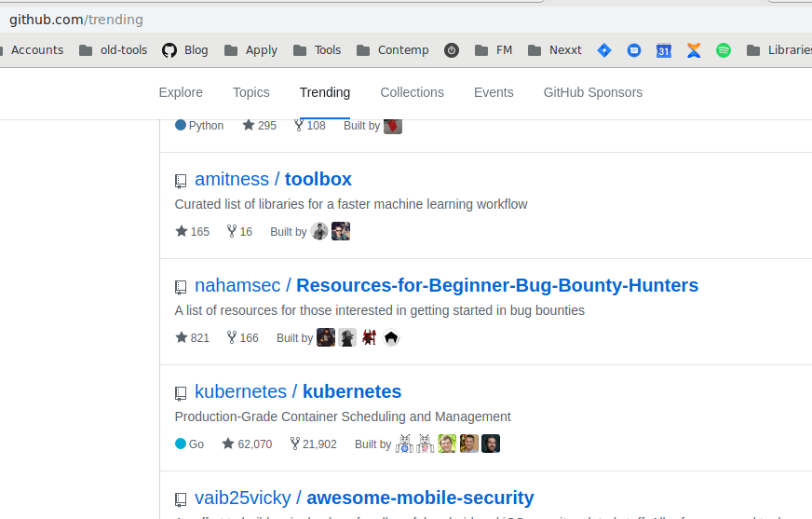812x519 pixels.
Task: Open the old-tools bookmark folder
Action: 113,50
